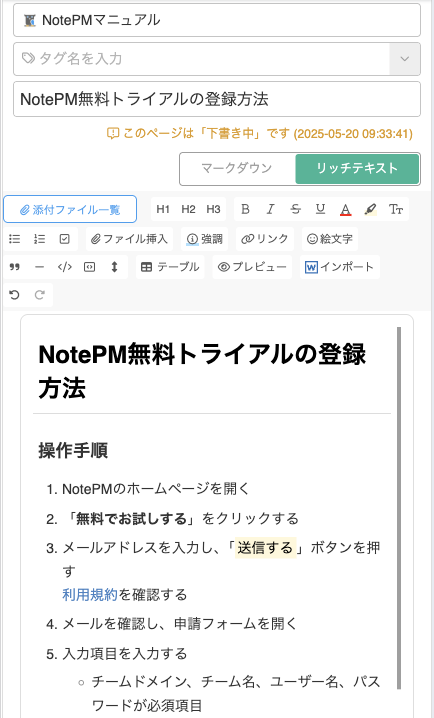The image size is (434, 718).
Task: Open the 利用規約 link
Action: pyautogui.click(x=90, y=594)
